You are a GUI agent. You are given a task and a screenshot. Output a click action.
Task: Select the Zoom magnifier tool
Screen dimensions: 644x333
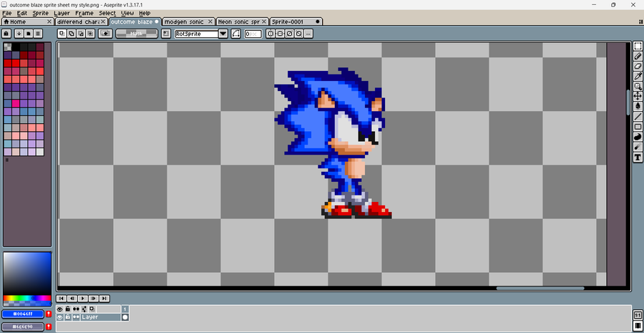point(638,87)
